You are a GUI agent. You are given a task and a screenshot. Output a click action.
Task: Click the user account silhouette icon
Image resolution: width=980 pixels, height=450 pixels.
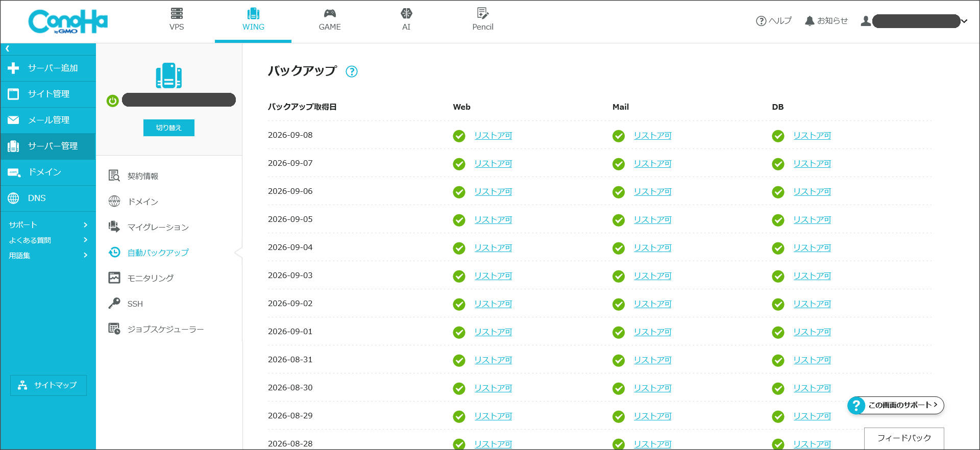(x=866, y=21)
